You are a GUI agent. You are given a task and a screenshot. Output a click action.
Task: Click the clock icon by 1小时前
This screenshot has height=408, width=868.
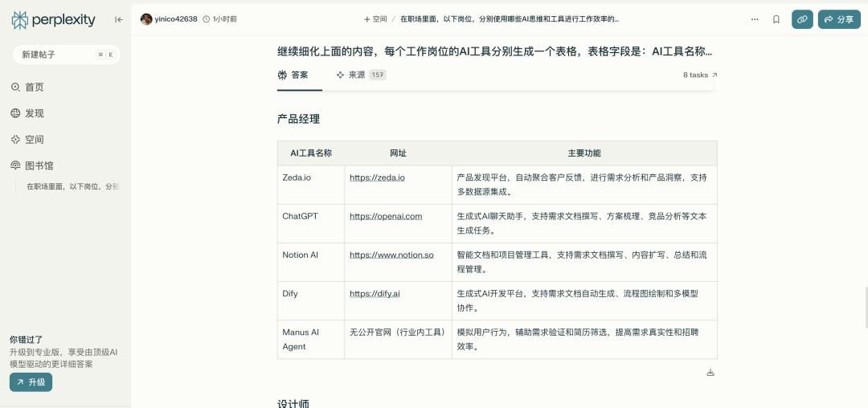[x=207, y=19]
